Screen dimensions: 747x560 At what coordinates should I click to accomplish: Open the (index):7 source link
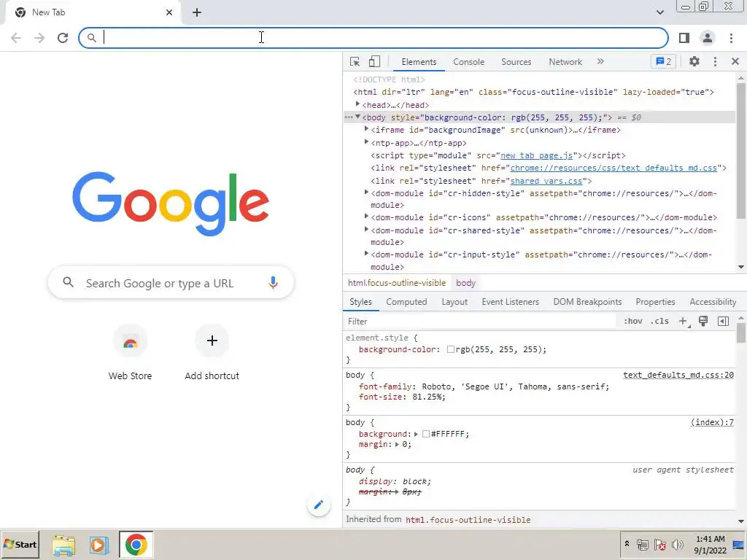tap(712, 422)
